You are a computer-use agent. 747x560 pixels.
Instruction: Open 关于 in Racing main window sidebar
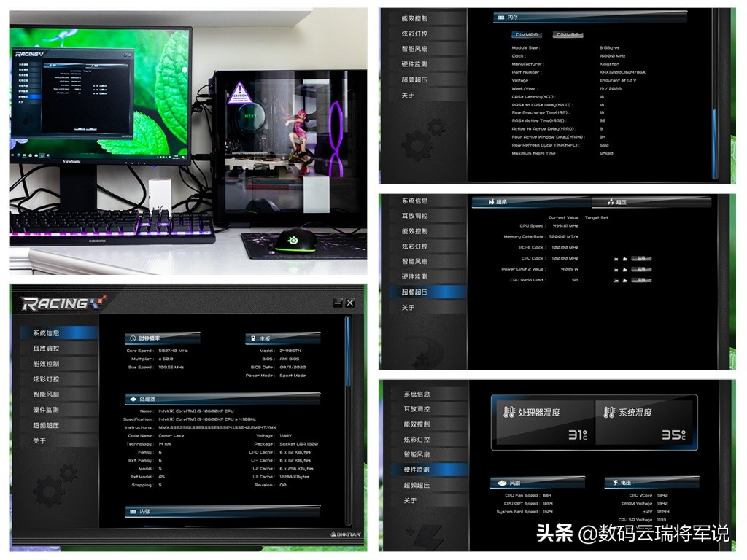(59, 441)
